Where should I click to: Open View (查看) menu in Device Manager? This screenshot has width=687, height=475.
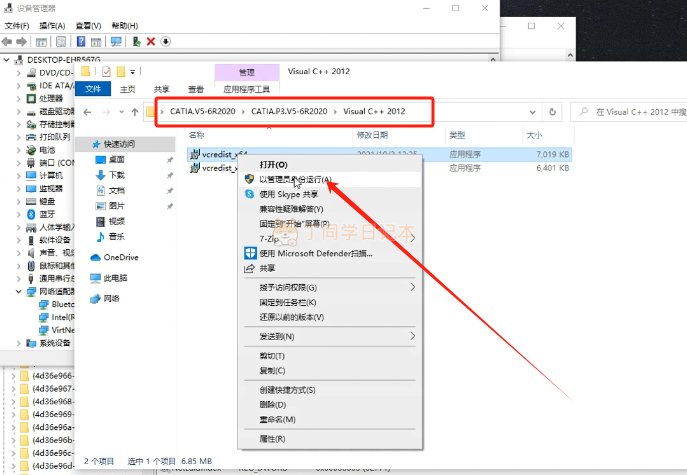[89, 26]
